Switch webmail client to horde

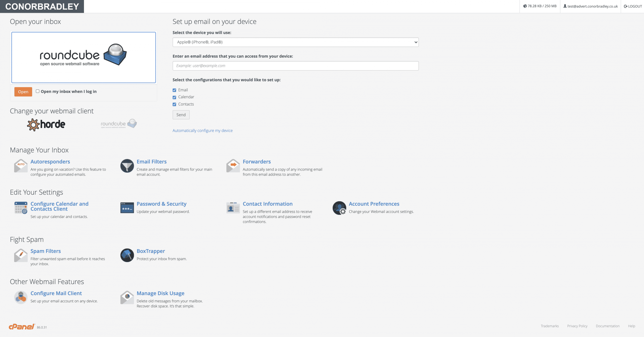pos(46,124)
